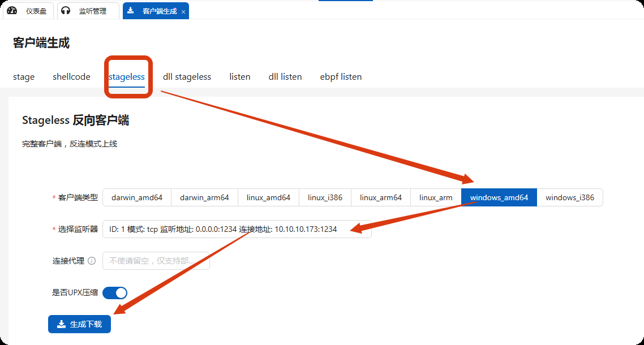Image resolution: width=644 pixels, height=345 pixels.
Task: Switch to the listen tab
Action: [x=239, y=76]
